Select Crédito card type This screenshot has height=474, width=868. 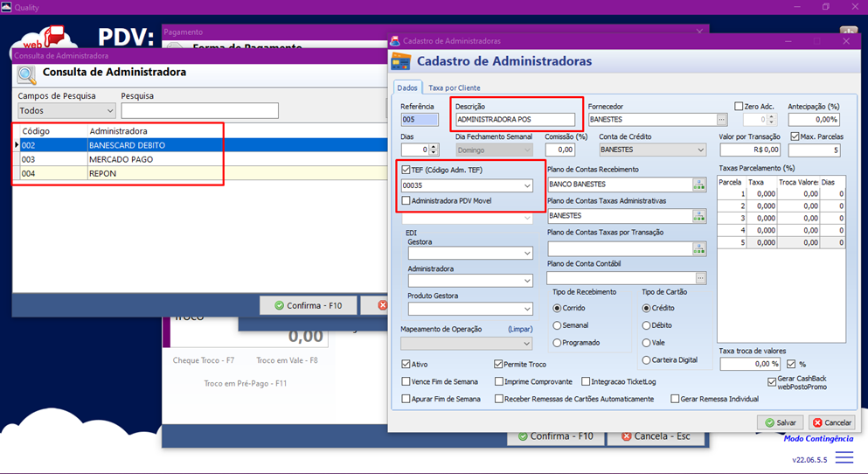point(646,308)
